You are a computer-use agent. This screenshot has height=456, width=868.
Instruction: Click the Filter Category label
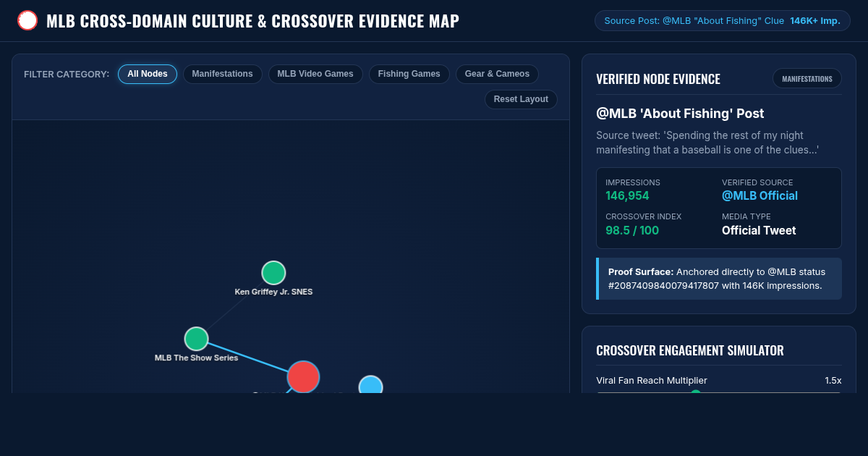coord(67,74)
